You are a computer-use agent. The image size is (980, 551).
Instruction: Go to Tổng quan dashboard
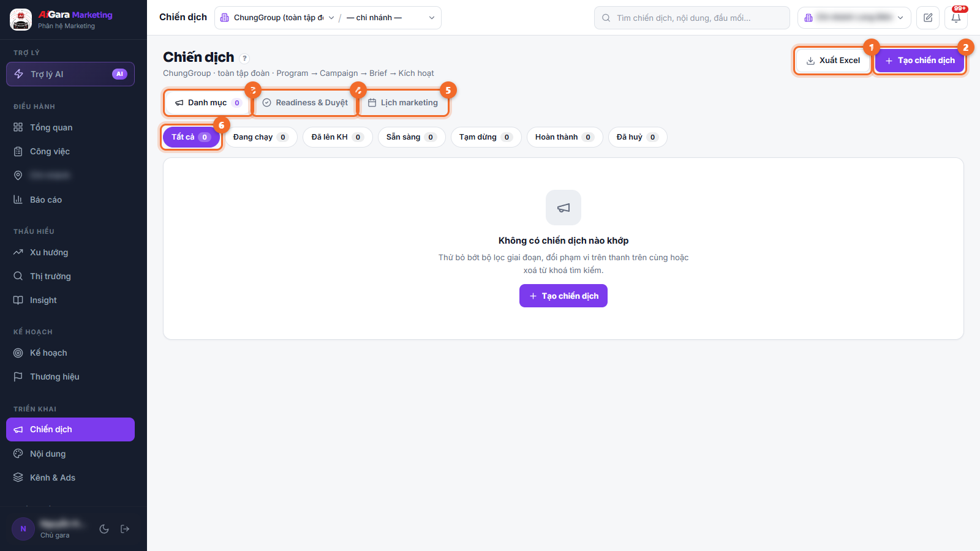(x=70, y=127)
